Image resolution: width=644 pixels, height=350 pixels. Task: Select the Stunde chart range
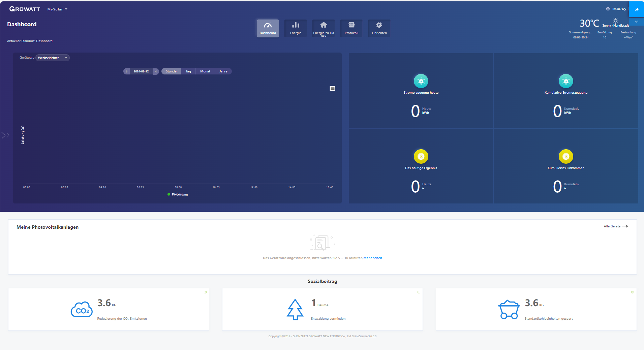pos(171,71)
